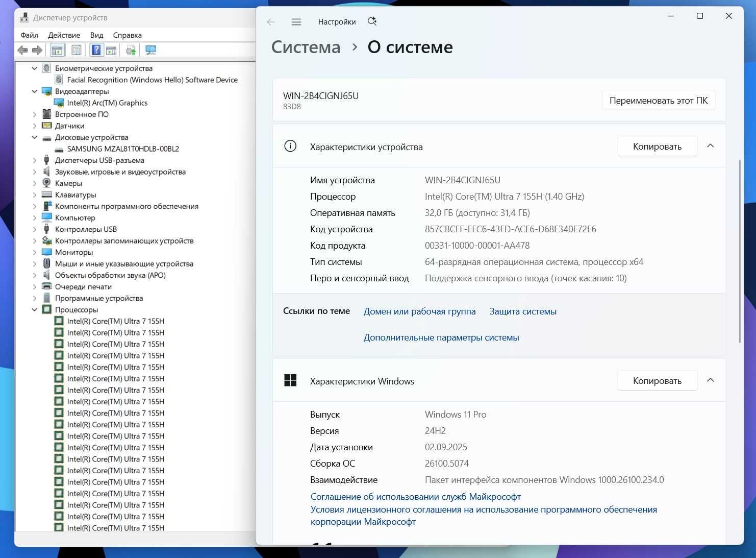The height and width of the screenshot is (558, 756).
Task: Open the Вид menu
Action: tap(96, 35)
